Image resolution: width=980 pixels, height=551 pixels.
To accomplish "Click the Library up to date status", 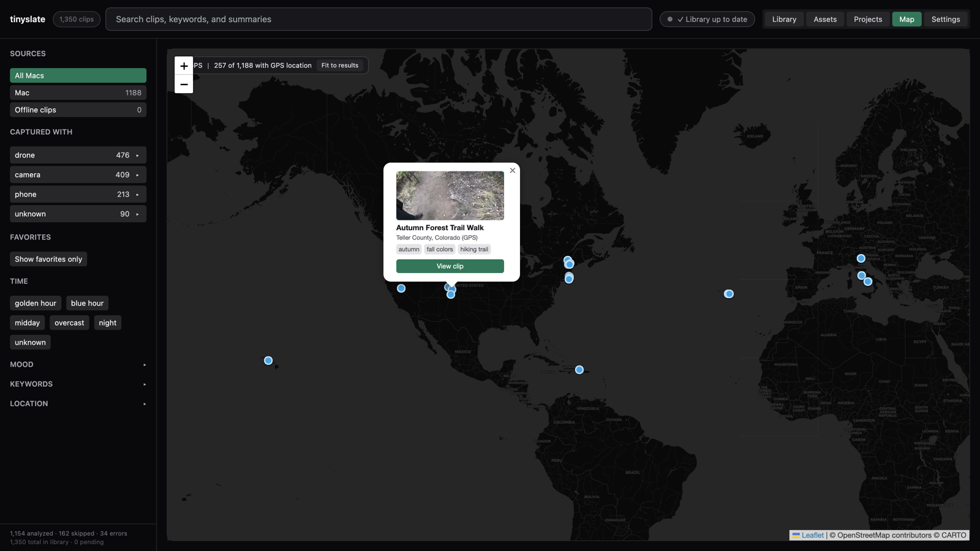I will [x=707, y=19].
